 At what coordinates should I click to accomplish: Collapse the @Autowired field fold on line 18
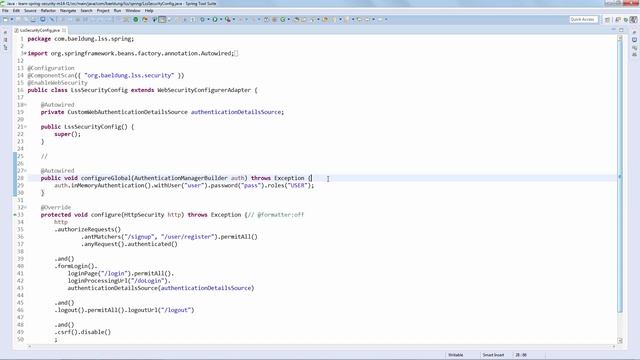coord(24,105)
